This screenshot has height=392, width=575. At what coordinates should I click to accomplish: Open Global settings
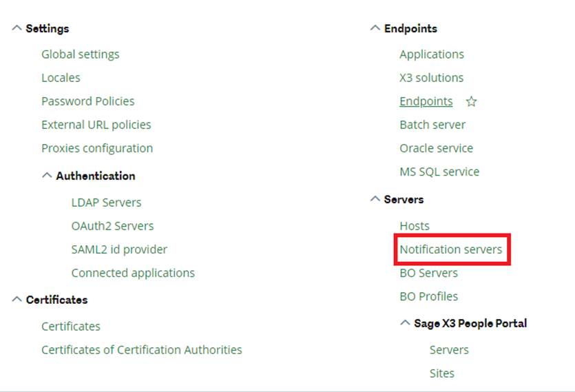point(80,54)
